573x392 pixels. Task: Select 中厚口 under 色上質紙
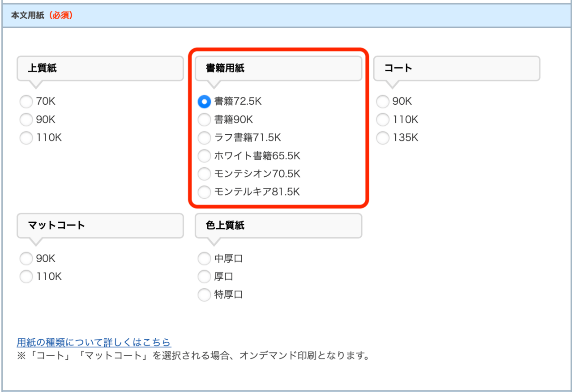[204, 259]
